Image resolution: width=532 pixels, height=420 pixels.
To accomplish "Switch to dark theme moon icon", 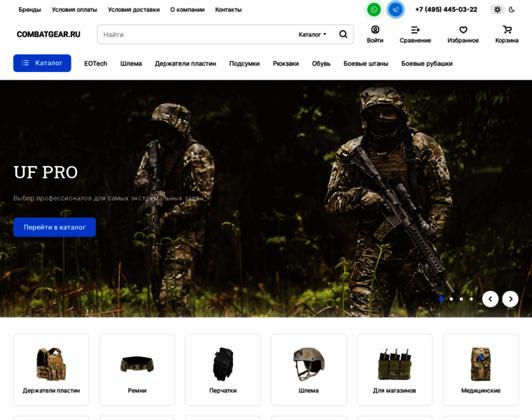I will (512, 10).
